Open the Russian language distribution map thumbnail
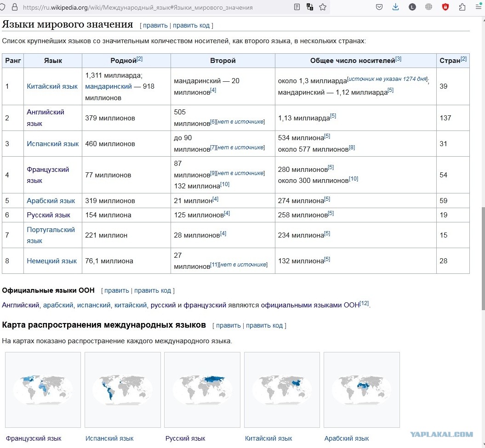This screenshot has width=485, height=448. [202, 390]
